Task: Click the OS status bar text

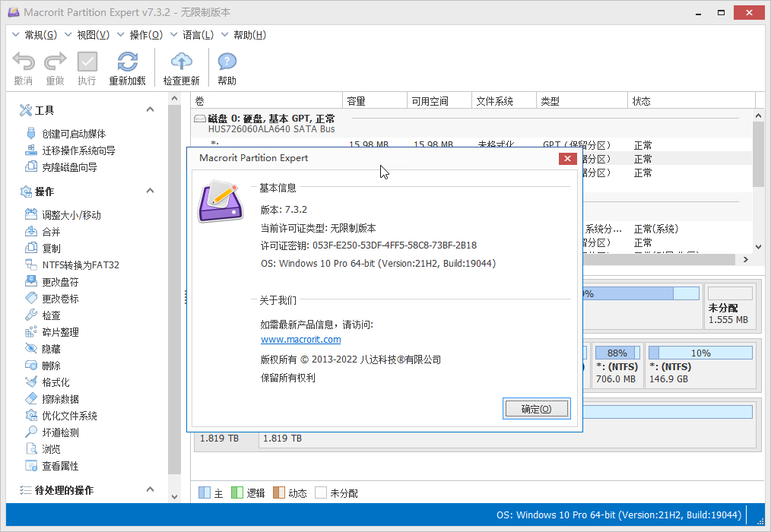Action: (619, 515)
